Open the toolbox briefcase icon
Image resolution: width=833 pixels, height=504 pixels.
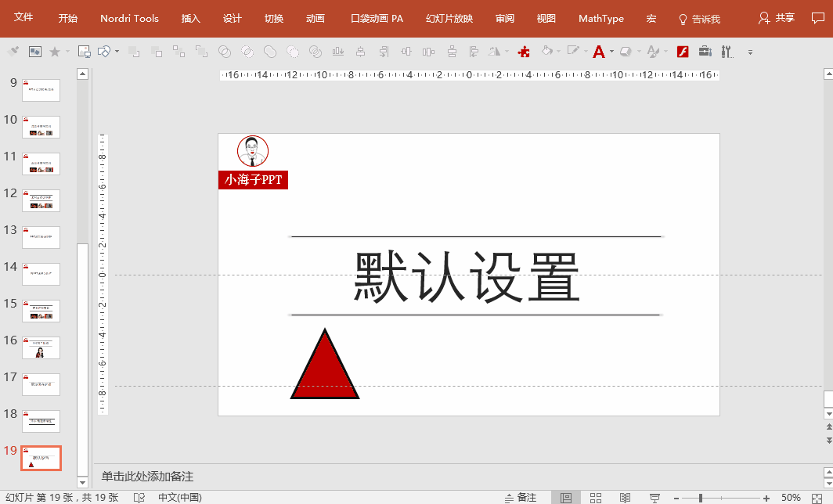point(705,52)
